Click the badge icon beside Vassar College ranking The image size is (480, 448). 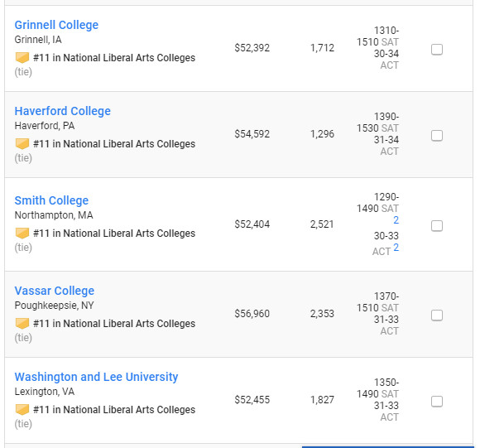click(x=22, y=323)
